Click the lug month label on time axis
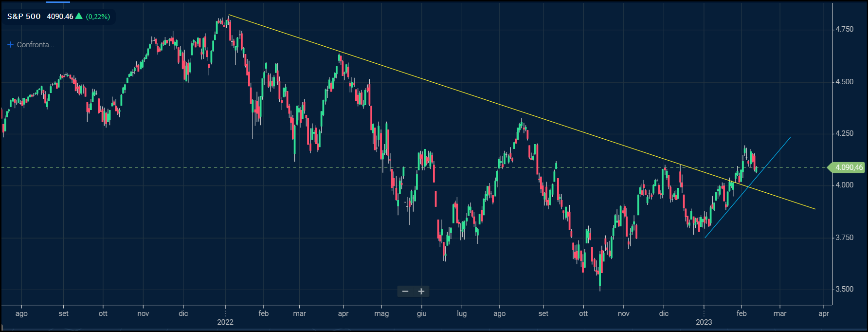The height and width of the screenshot is (332, 868). 462,314
